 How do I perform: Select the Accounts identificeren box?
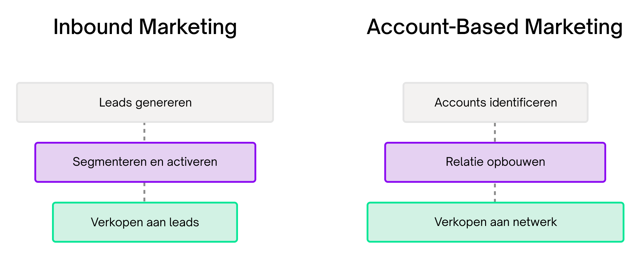click(496, 102)
